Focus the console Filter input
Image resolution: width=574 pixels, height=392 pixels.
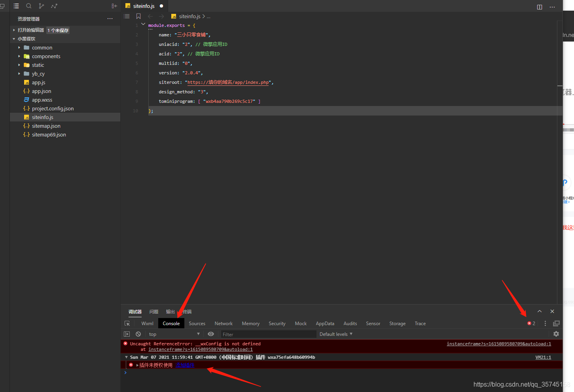pos(269,334)
